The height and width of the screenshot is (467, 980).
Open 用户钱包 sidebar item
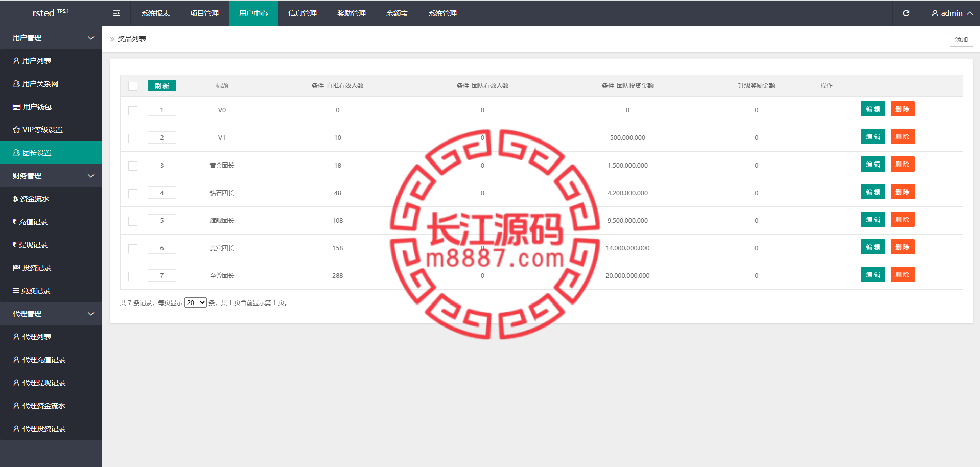(x=51, y=107)
